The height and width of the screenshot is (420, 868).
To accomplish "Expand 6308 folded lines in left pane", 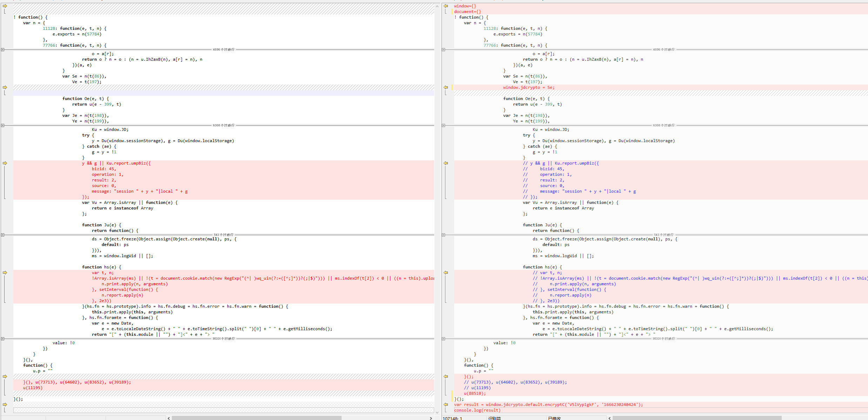I will pos(3,125).
